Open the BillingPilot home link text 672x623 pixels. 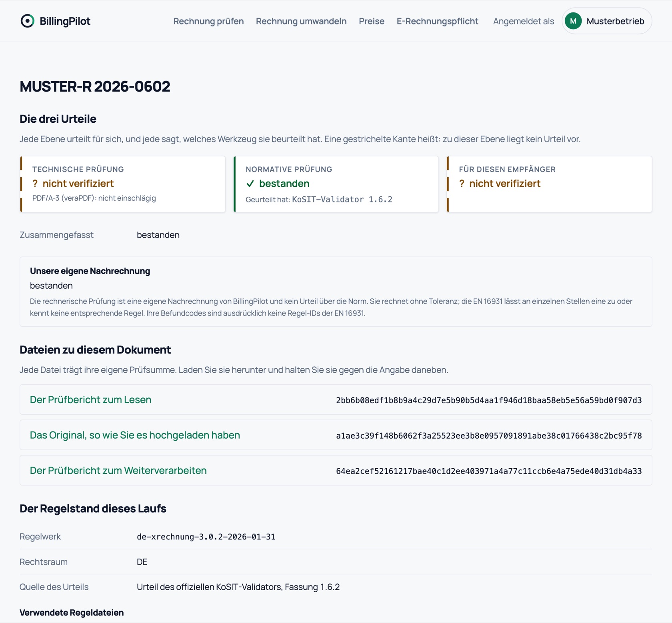(x=65, y=21)
